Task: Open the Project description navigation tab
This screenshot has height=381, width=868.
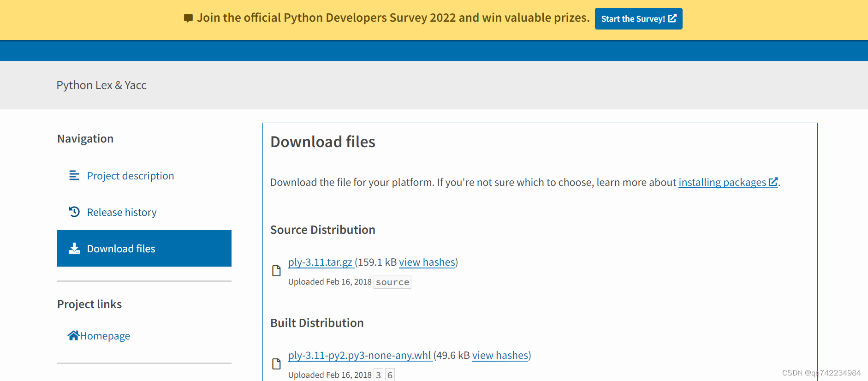Action: point(130,176)
